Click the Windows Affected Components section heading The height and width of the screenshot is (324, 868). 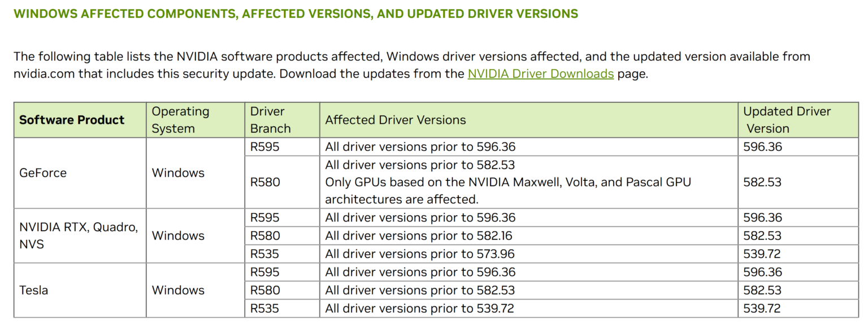[296, 14]
